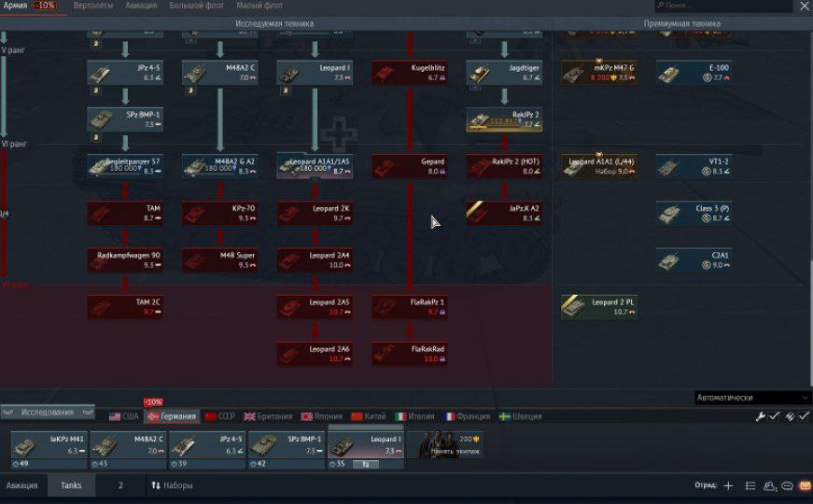Choose the Италия nation
Image resolution: width=813 pixels, height=504 pixels.
click(414, 416)
